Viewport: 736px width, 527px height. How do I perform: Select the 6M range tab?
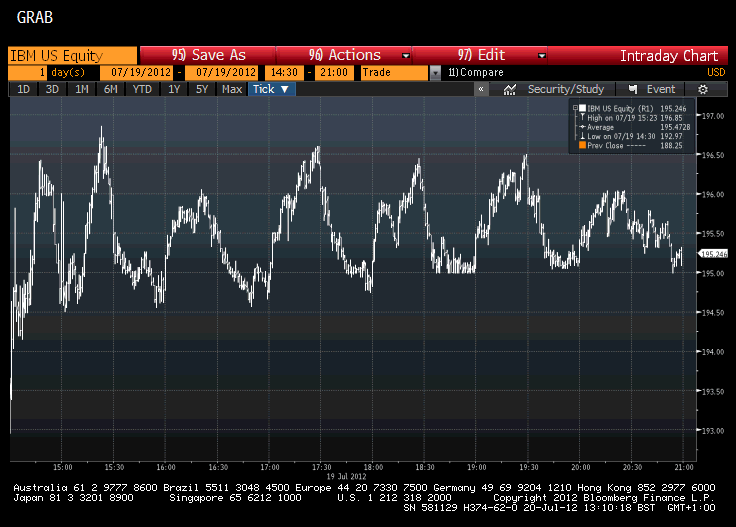pyautogui.click(x=110, y=89)
